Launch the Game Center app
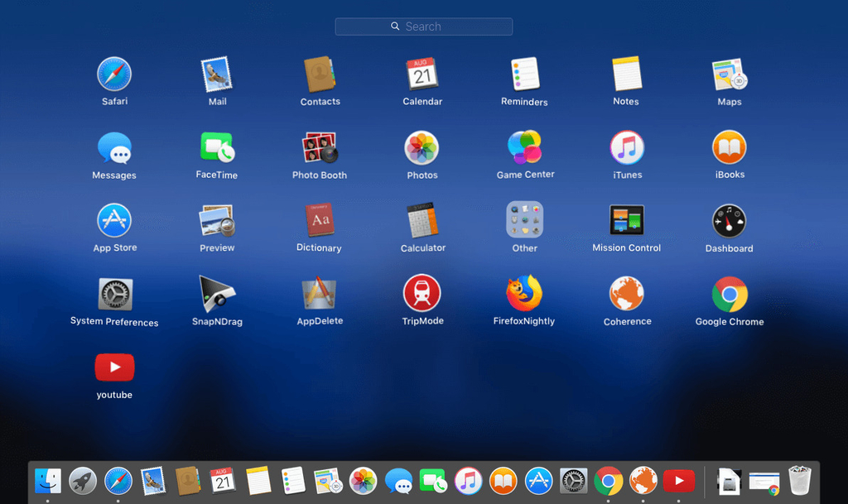This screenshot has width=848, height=504. (x=524, y=147)
